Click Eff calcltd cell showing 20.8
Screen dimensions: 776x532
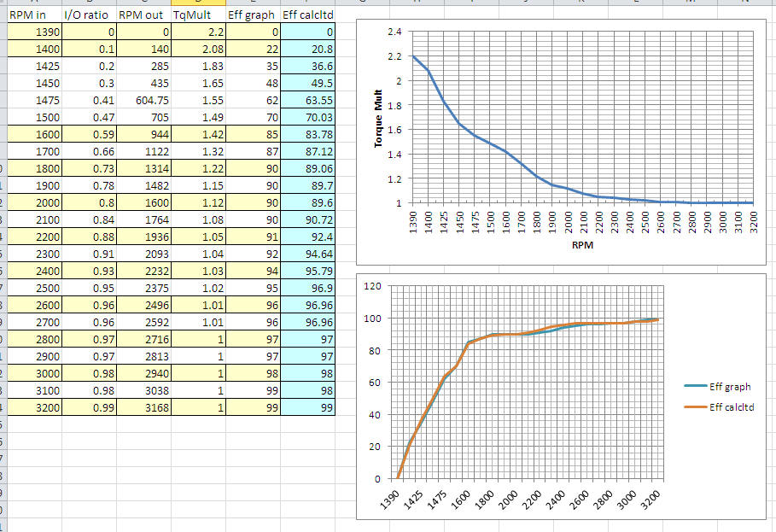(308, 49)
